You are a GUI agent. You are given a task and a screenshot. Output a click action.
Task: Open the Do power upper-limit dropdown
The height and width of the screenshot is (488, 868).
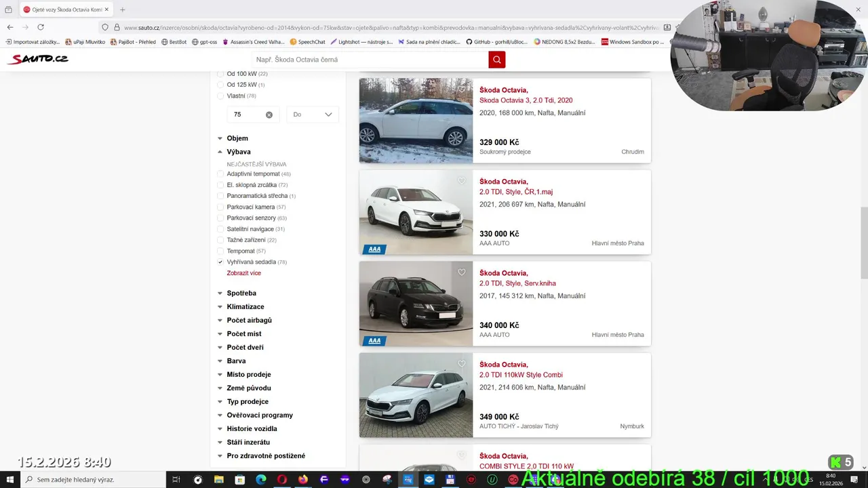pos(313,115)
